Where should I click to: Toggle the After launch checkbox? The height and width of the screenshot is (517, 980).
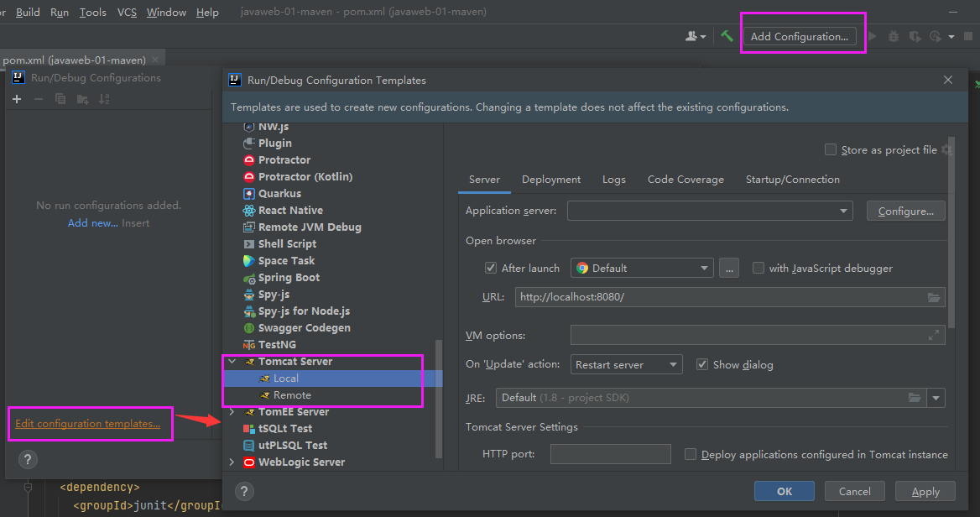491,268
